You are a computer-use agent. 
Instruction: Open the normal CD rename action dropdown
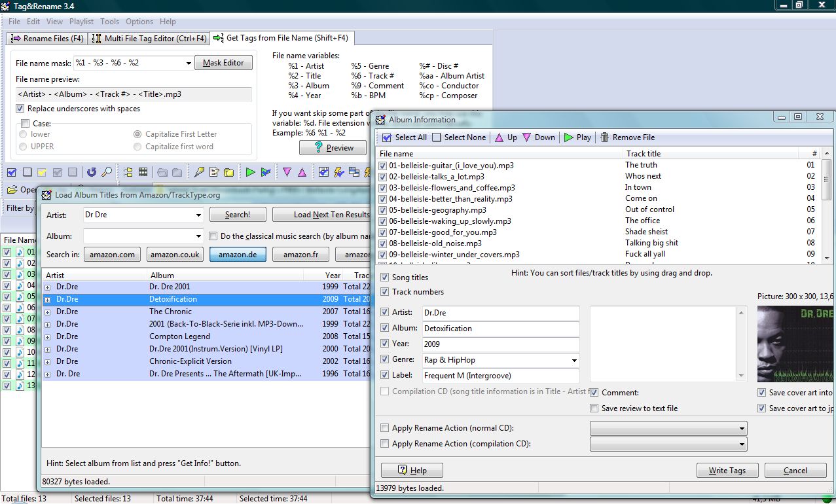[x=742, y=429]
